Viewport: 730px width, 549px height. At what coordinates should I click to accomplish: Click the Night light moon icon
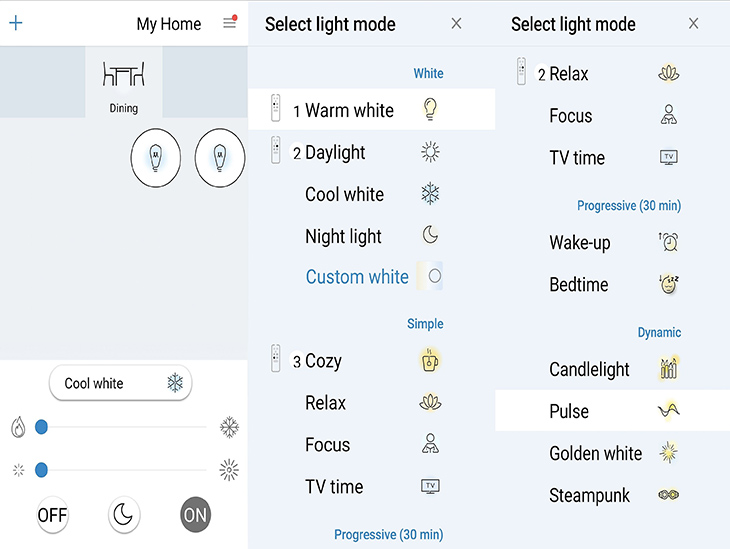coord(430,235)
